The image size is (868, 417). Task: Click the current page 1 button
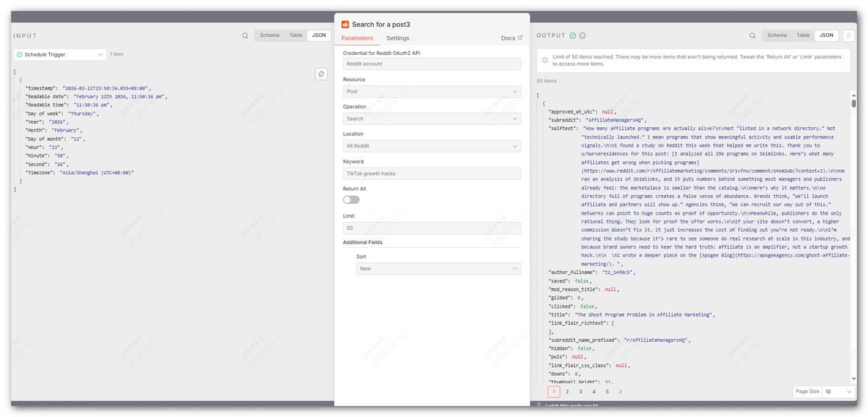pos(554,392)
